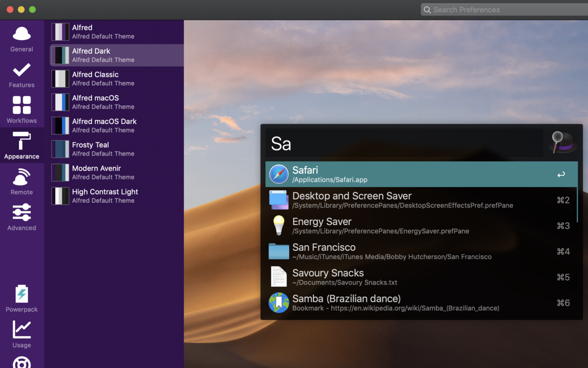The image size is (588, 368).
Task: Choose the Alfred macOS Dark theme name
Action: coord(104,122)
